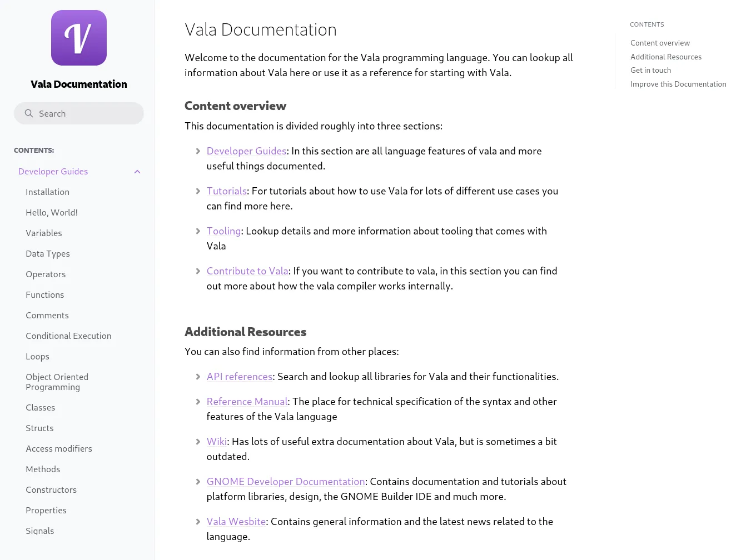
Task: Jump to Content overview section
Action: pos(660,43)
